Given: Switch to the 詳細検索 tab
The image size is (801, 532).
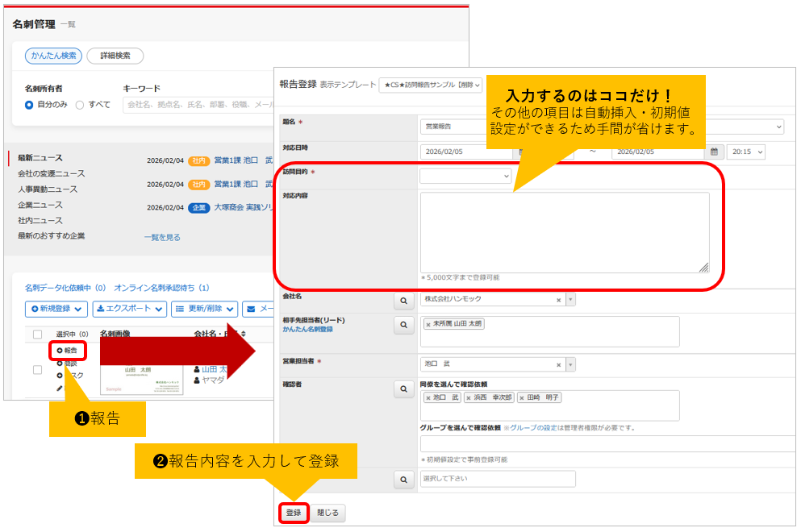Looking at the screenshot, I should click(115, 56).
